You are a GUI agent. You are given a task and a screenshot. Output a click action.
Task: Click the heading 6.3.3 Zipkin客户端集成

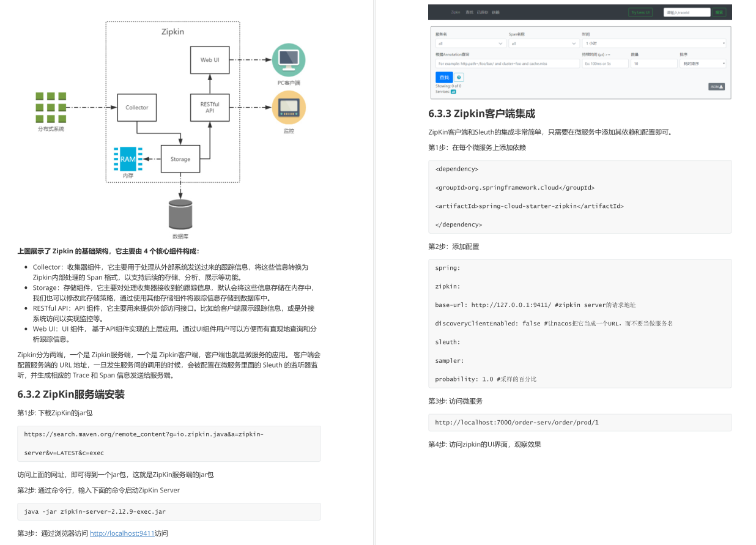[482, 113]
